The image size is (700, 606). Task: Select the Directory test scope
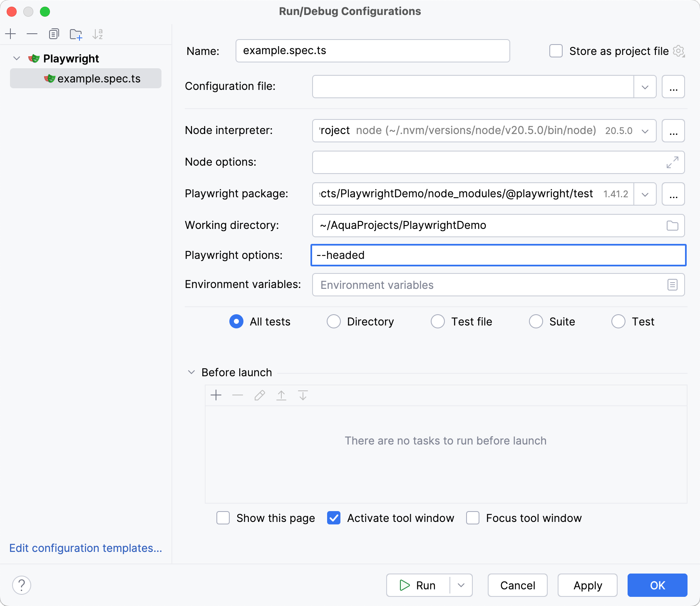click(333, 321)
